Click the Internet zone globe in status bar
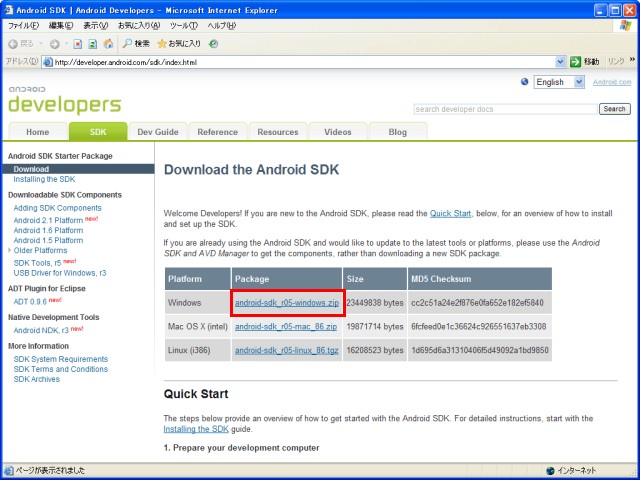The height and width of the screenshot is (480, 640). 550,471
